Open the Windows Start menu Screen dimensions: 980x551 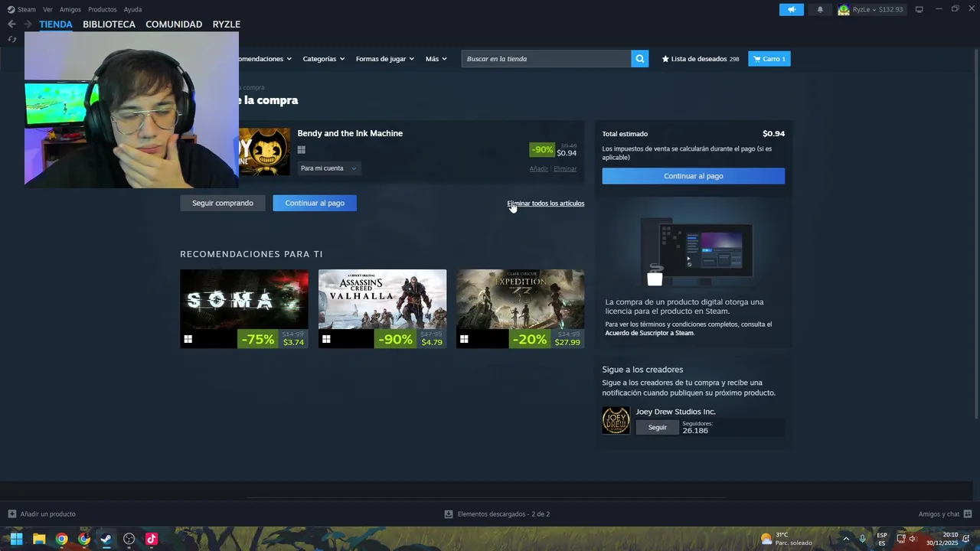point(16,539)
